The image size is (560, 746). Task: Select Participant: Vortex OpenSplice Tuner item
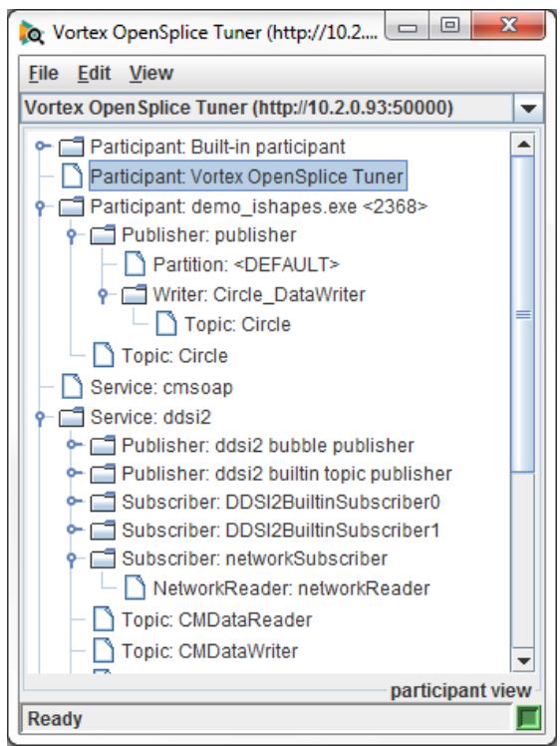coord(248,177)
